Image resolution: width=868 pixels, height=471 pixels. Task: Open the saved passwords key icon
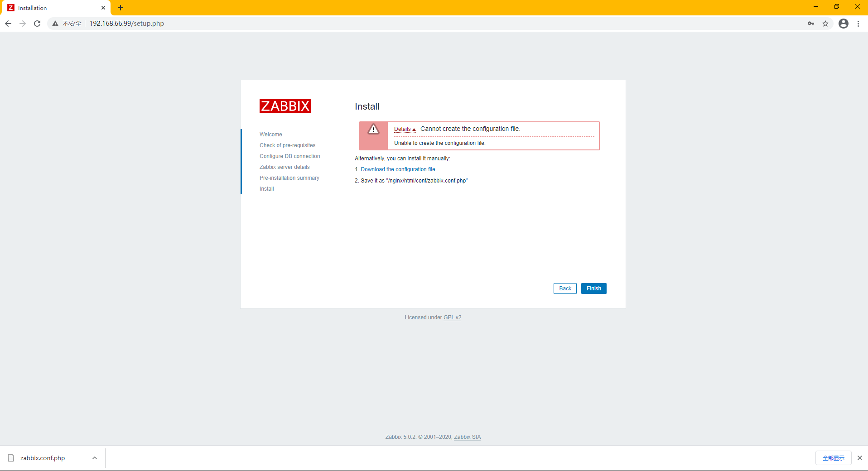(x=811, y=24)
